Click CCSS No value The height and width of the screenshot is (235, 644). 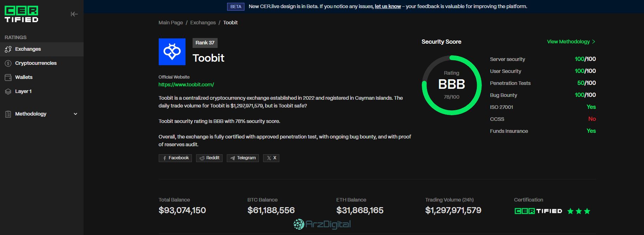592,119
